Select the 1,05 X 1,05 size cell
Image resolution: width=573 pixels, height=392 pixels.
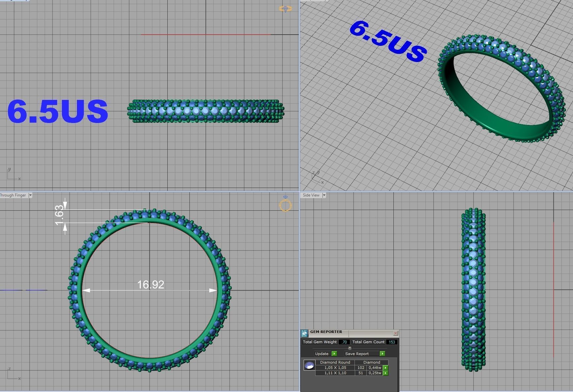tap(335, 368)
